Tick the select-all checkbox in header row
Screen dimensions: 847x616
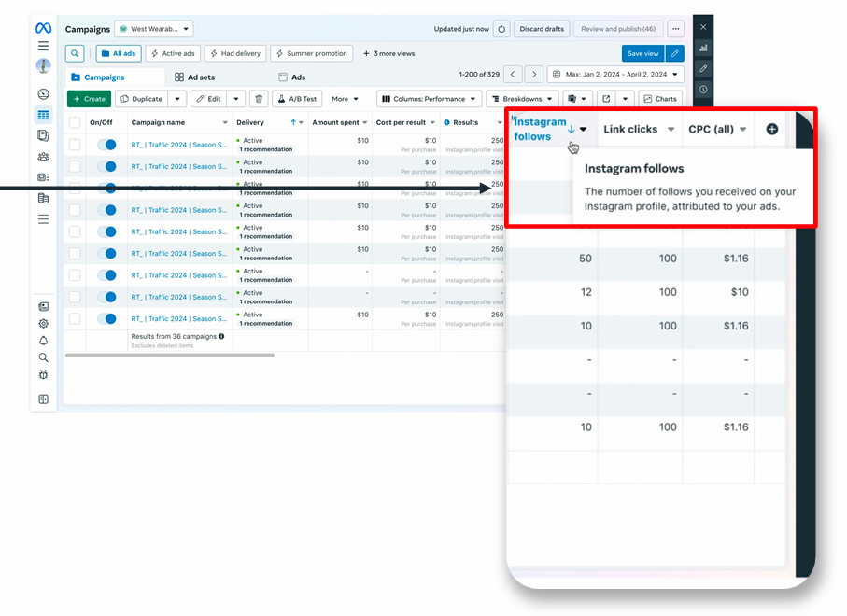pos(75,122)
